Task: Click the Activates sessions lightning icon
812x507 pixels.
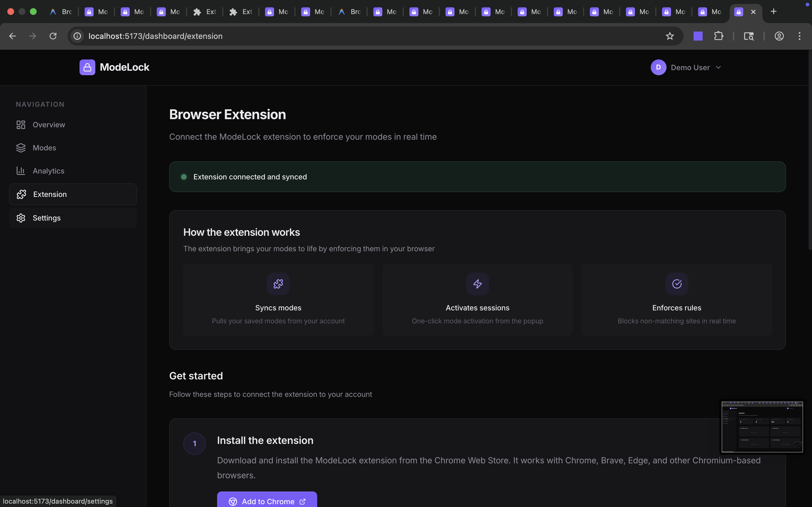Action: [477, 284]
